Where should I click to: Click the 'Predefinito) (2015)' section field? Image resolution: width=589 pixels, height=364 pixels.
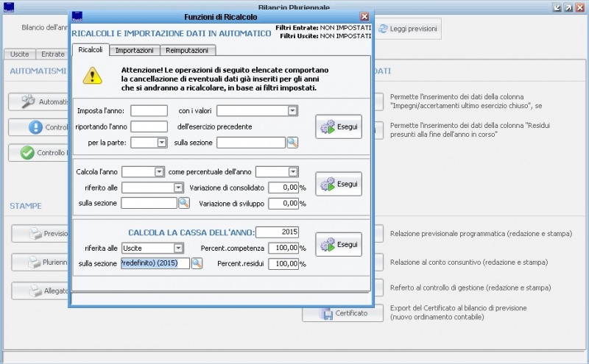(155, 263)
